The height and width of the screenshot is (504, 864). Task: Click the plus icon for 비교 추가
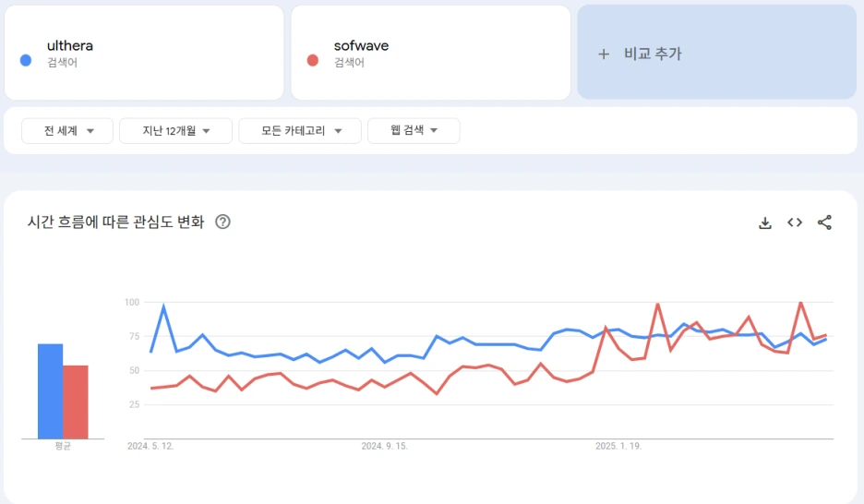pos(604,54)
